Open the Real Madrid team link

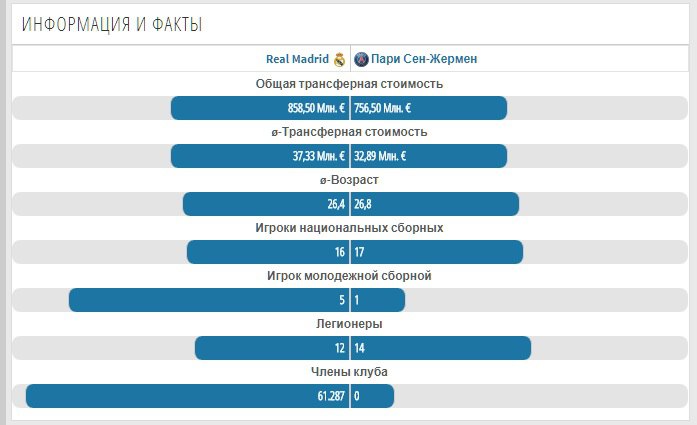(x=297, y=59)
